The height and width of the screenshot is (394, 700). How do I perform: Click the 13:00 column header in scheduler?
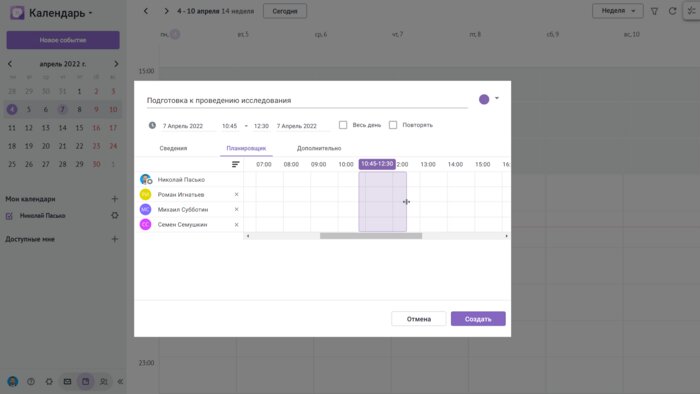click(428, 164)
